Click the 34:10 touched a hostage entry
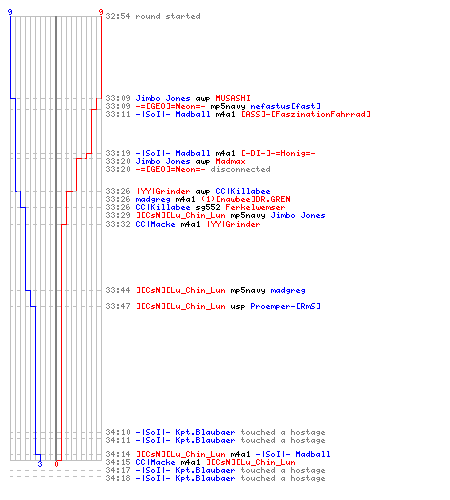 pos(215,432)
